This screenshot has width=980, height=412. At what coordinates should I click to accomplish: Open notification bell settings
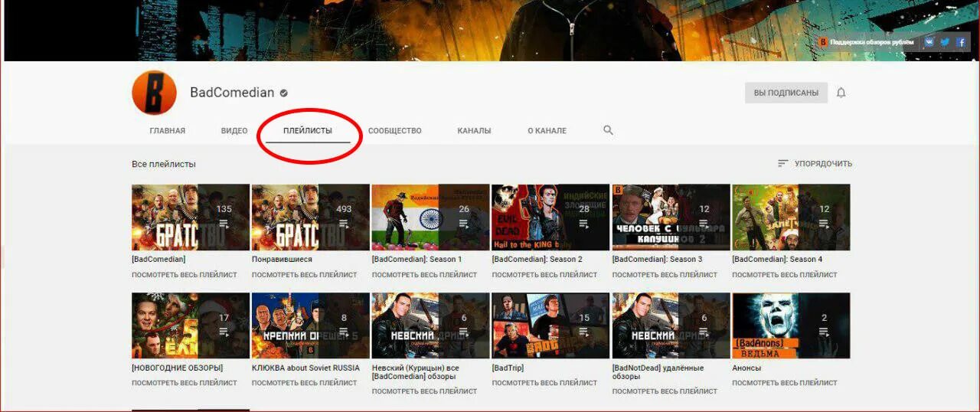click(x=841, y=93)
